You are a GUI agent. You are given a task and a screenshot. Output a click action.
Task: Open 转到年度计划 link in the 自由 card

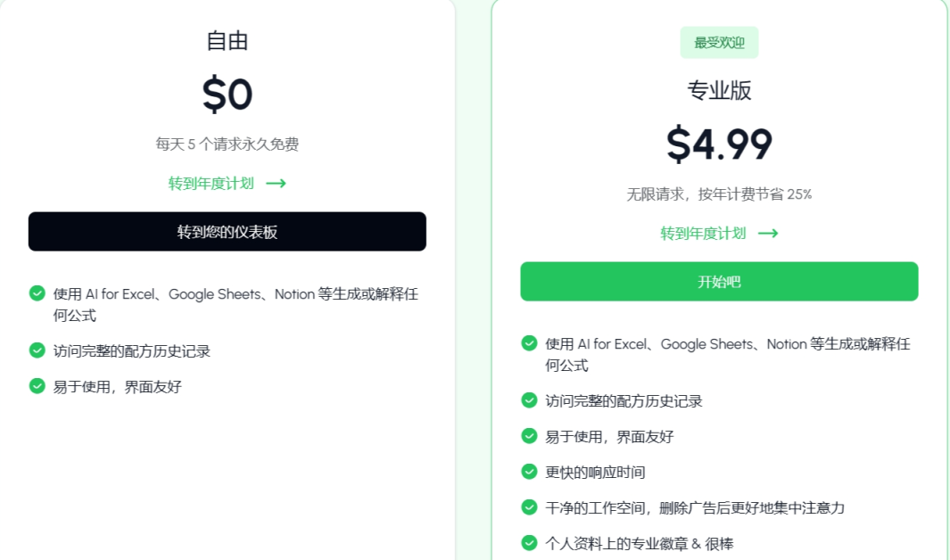(x=211, y=183)
